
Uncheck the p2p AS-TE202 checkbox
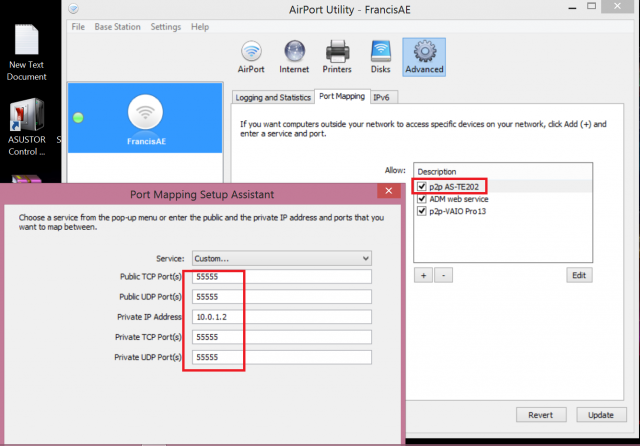[x=422, y=186]
